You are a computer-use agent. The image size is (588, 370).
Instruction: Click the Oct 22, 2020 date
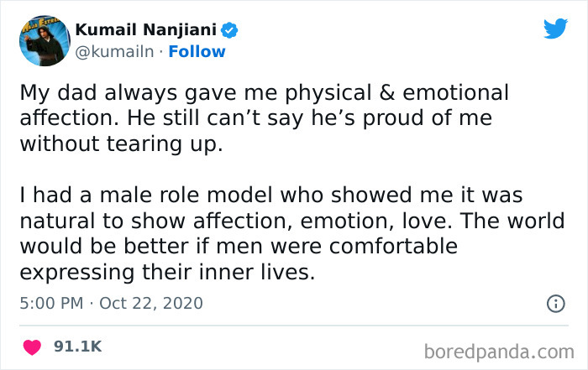[x=151, y=303]
